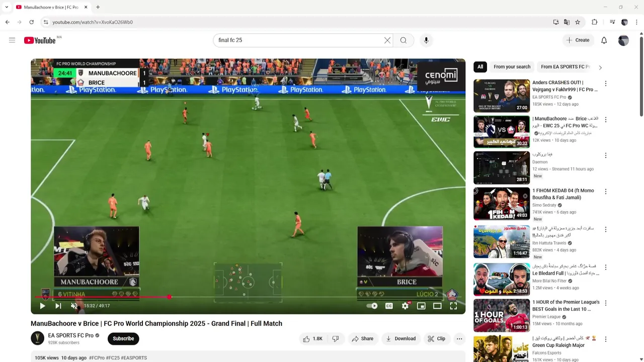Toggle closed captions in player
The image size is (644, 362).
(389, 306)
